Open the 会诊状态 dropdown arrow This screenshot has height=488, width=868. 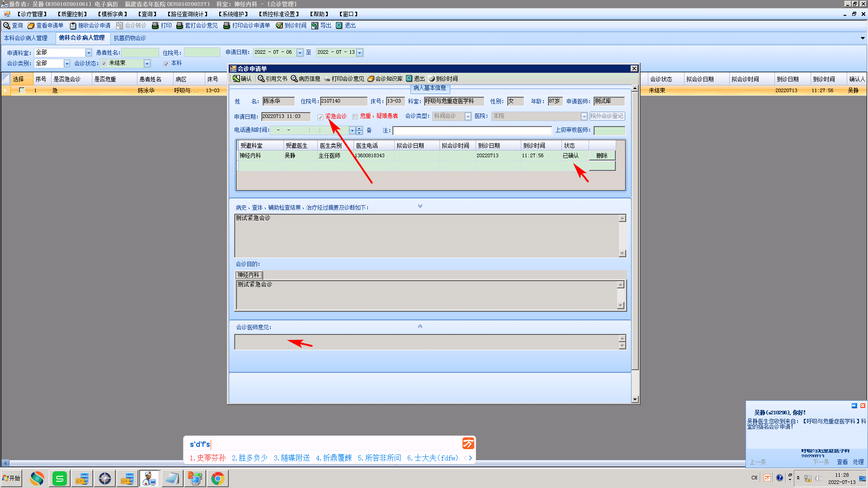(147, 64)
